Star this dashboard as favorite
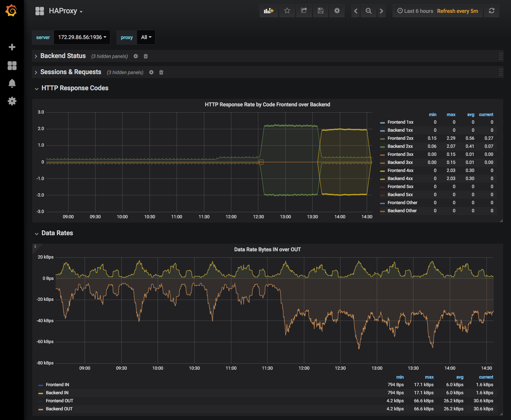 pyautogui.click(x=287, y=11)
